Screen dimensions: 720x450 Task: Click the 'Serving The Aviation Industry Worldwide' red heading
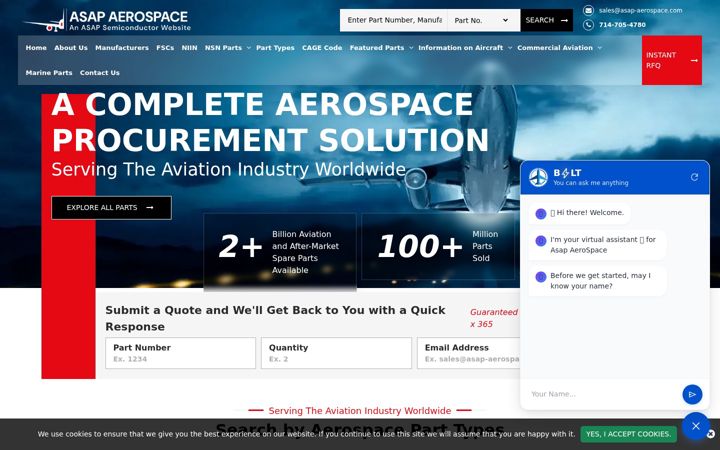(x=360, y=411)
